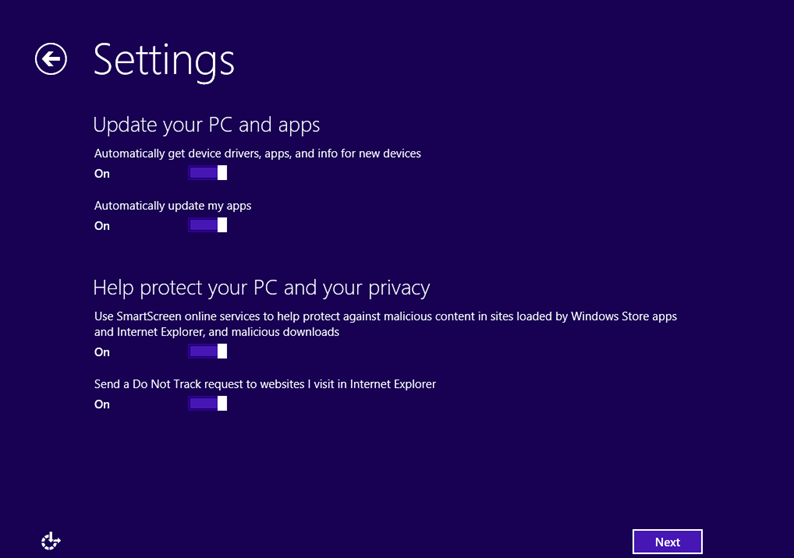Click the Next button
This screenshot has width=794, height=558.
(x=667, y=542)
